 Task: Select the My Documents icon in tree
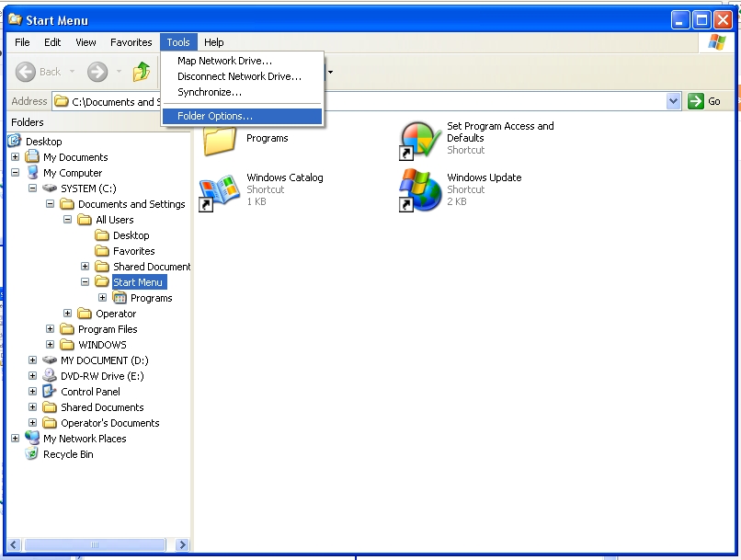point(32,156)
